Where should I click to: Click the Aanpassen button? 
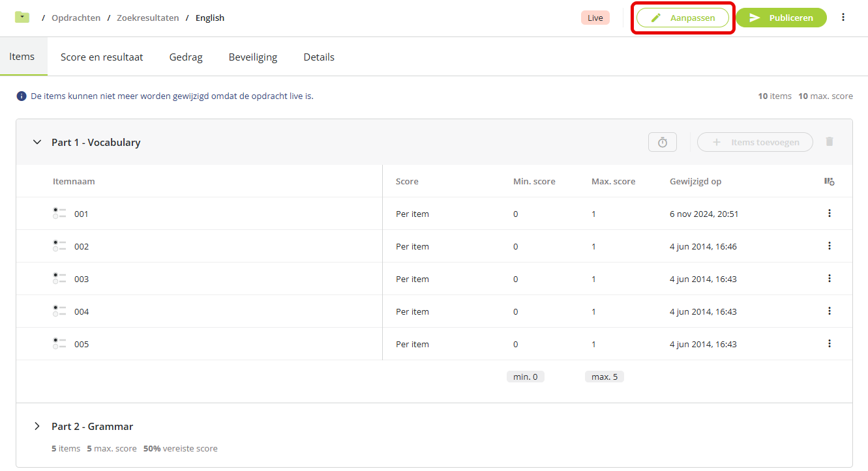(683, 18)
